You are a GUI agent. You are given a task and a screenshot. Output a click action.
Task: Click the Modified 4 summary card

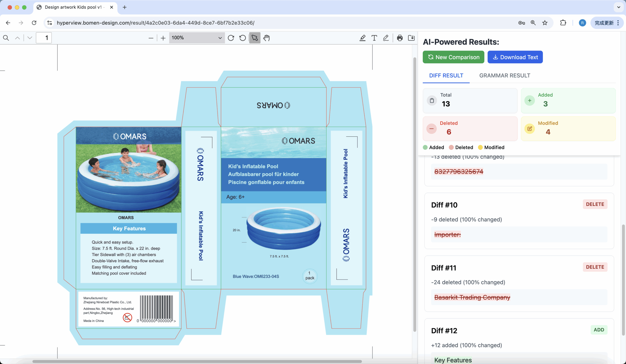click(x=568, y=129)
